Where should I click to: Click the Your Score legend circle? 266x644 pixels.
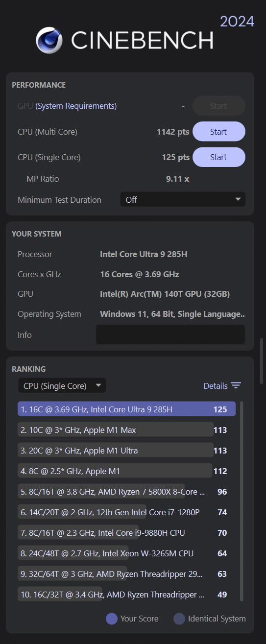(x=112, y=619)
